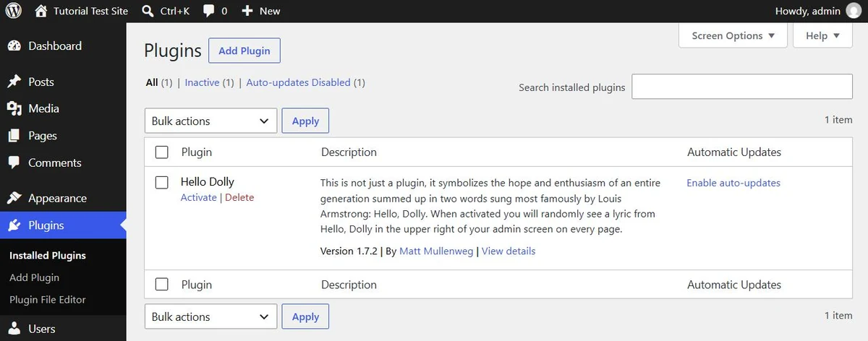Activate the Hello Dolly plugin

tap(199, 197)
